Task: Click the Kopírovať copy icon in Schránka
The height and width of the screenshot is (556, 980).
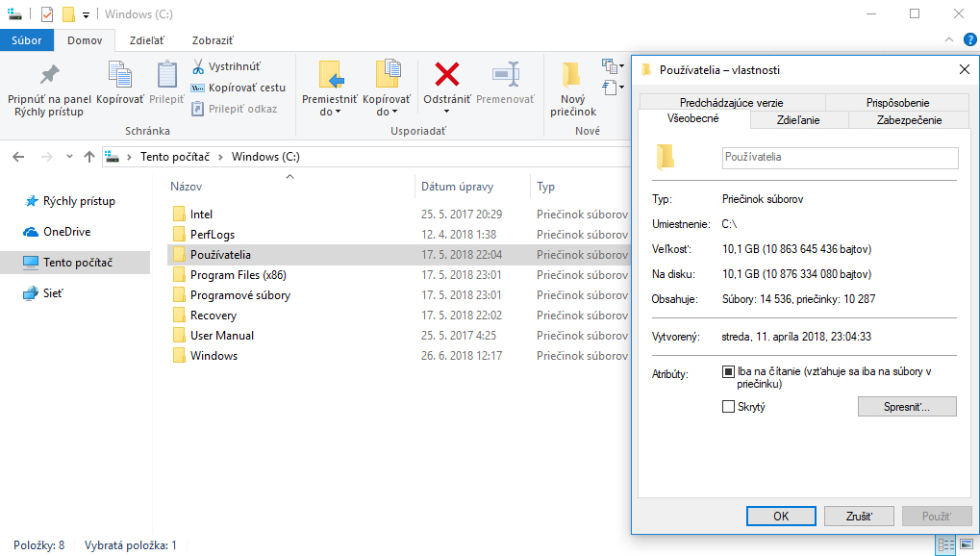Action: [120, 75]
